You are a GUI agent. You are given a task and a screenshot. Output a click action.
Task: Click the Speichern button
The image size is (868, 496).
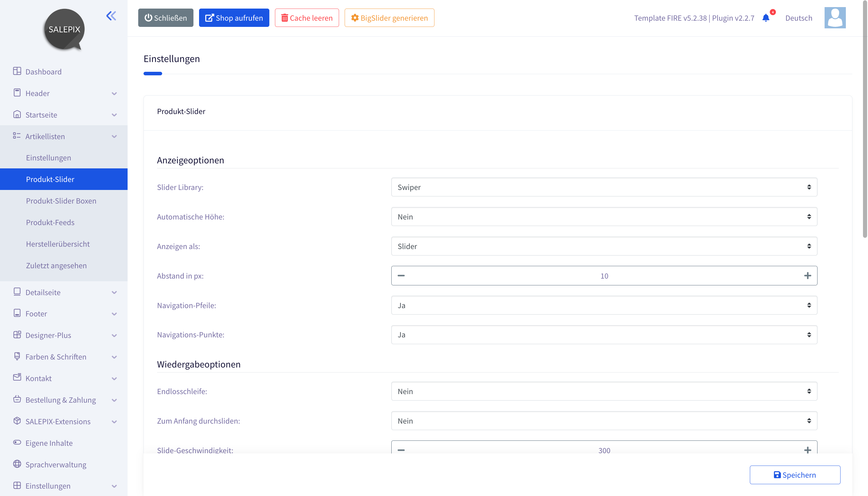point(795,474)
